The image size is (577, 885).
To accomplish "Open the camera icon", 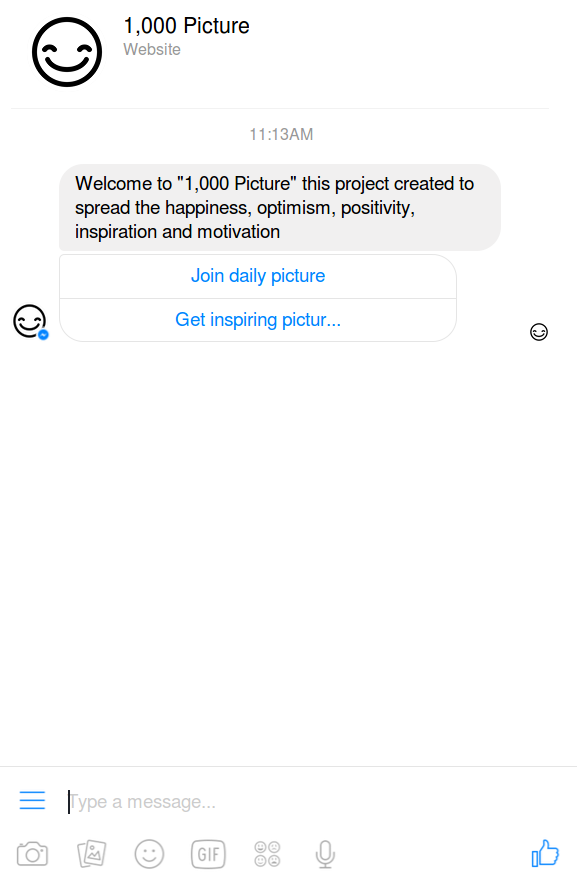I will 32,854.
